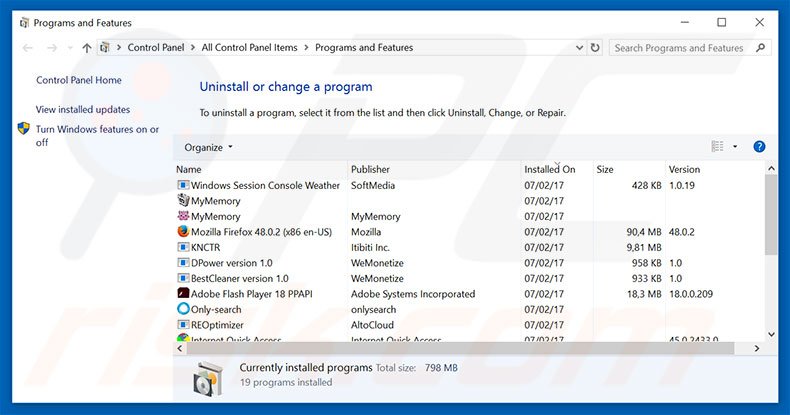
Task: Click the installed programs details pane icon
Action: [208, 378]
